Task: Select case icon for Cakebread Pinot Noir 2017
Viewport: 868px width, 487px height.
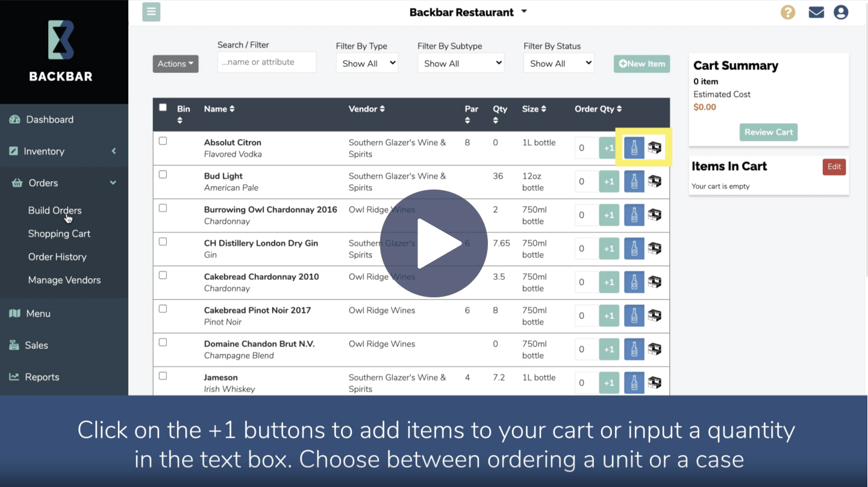Action: click(655, 315)
